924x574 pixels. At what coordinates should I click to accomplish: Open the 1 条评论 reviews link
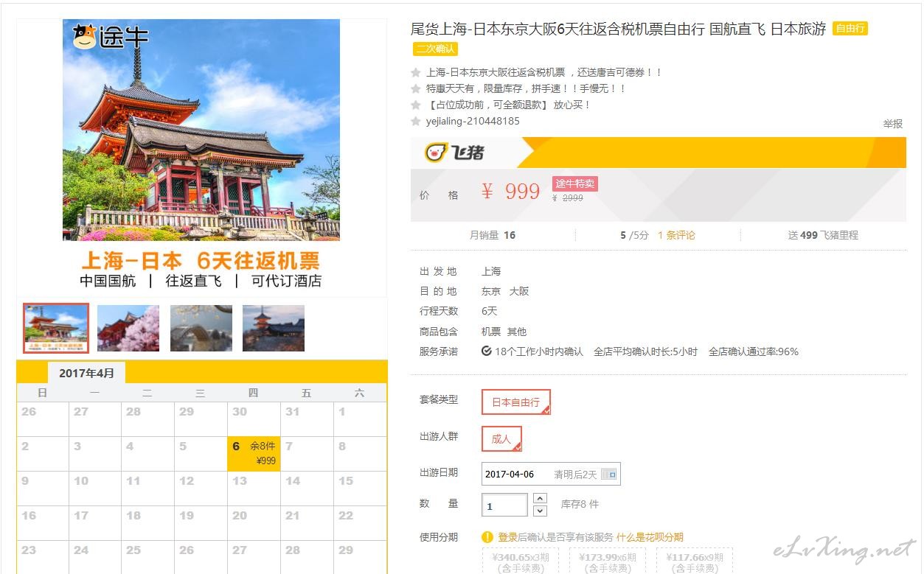(x=676, y=235)
